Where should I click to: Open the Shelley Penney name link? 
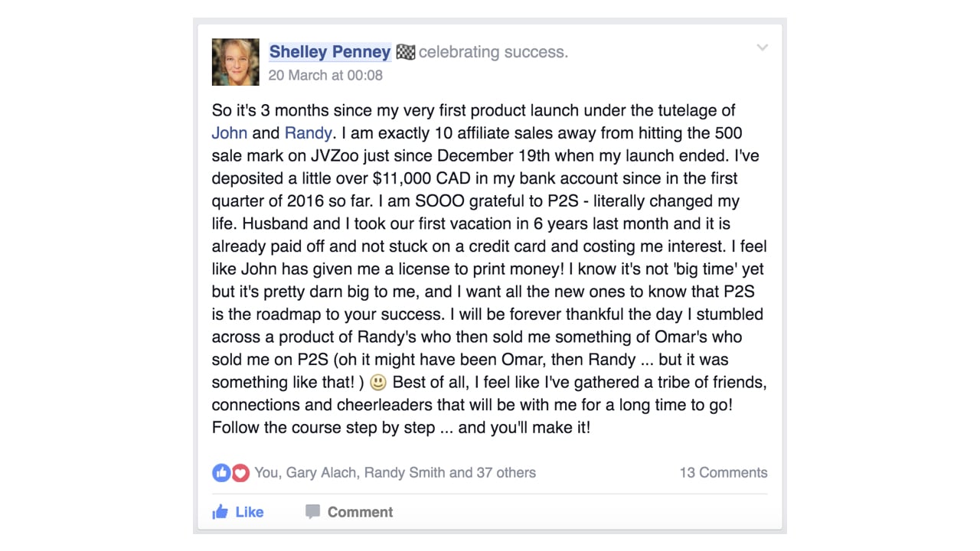coord(330,52)
